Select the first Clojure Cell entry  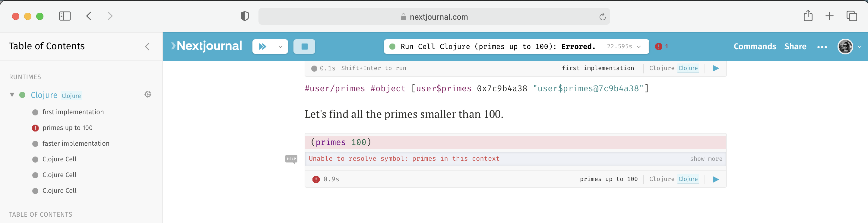pos(59,159)
